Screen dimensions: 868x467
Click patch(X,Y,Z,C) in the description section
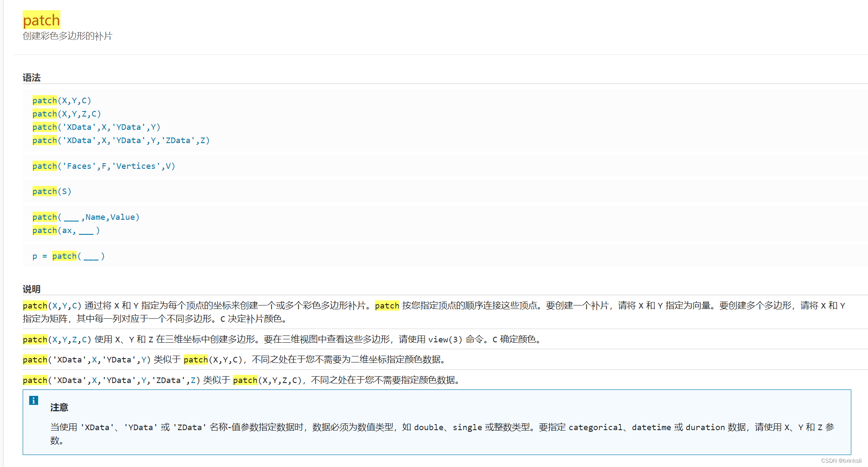click(x=56, y=340)
